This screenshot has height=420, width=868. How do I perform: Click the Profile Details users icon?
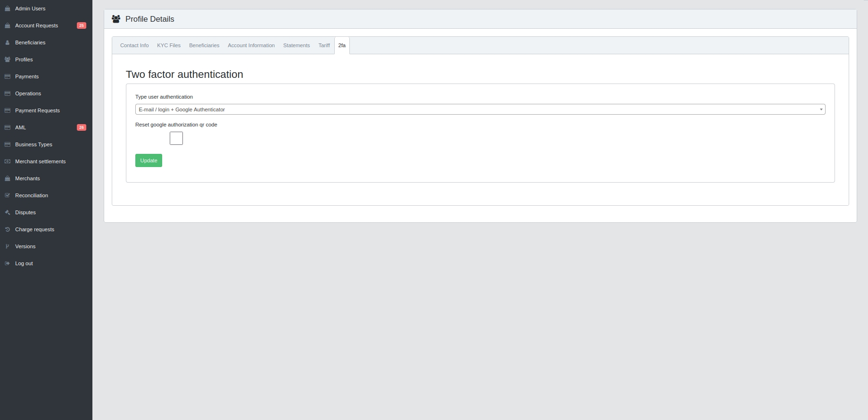click(116, 19)
